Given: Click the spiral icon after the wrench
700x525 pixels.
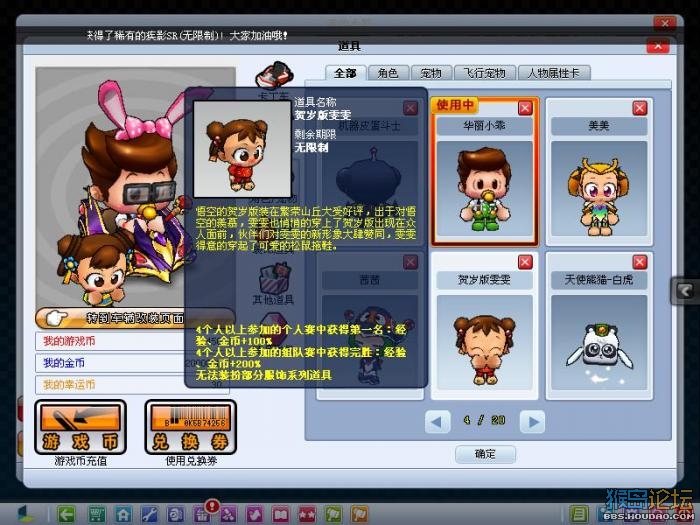Looking at the screenshot, I should coord(176,515).
